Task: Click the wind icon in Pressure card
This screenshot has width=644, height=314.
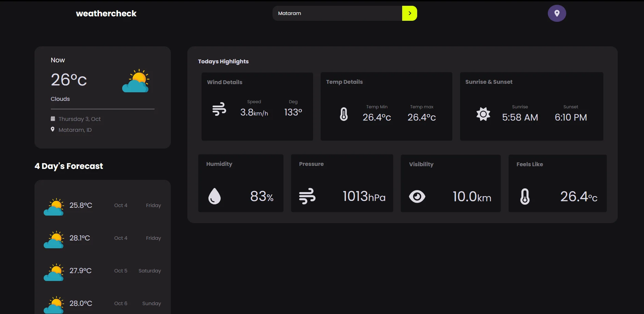Action: [307, 196]
